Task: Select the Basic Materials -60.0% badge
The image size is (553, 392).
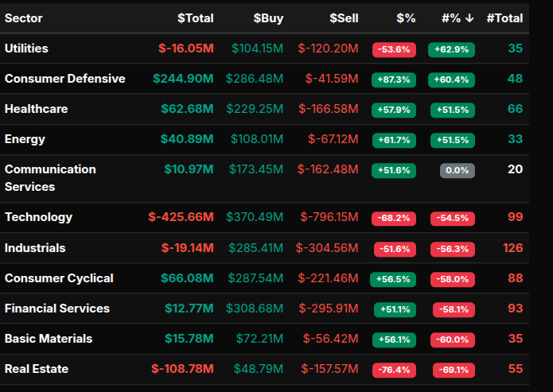Action: 452,340
